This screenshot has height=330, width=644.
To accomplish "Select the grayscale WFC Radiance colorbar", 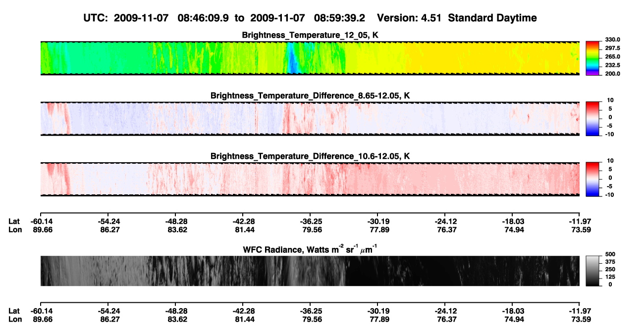I will (592, 271).
